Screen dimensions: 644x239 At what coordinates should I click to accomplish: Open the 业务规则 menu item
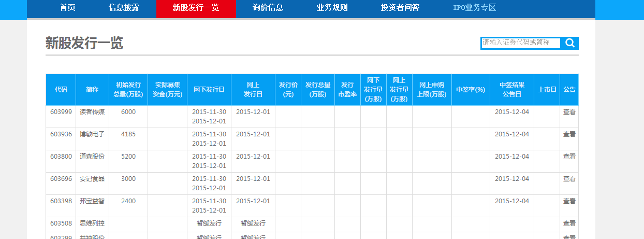332,8
